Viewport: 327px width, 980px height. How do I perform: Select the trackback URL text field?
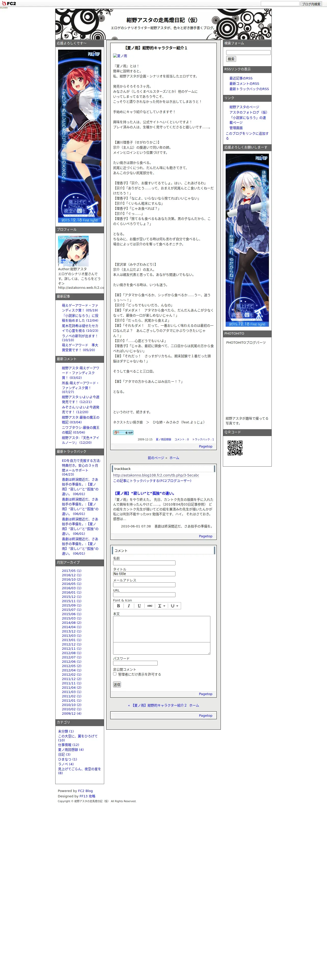[x=156, y=475]
